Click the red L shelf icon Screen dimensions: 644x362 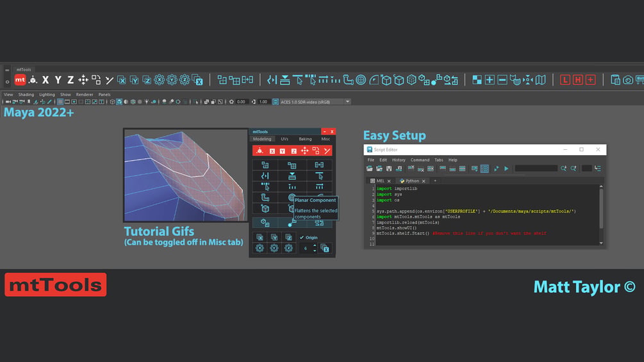pyautogui.click(x=565, y=79)
